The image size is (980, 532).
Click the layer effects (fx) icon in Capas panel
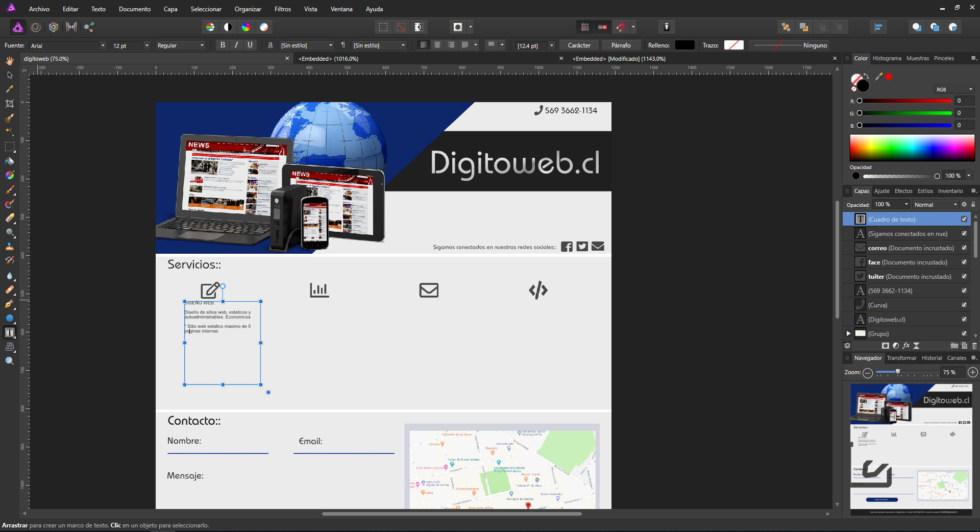click(906, 346)
